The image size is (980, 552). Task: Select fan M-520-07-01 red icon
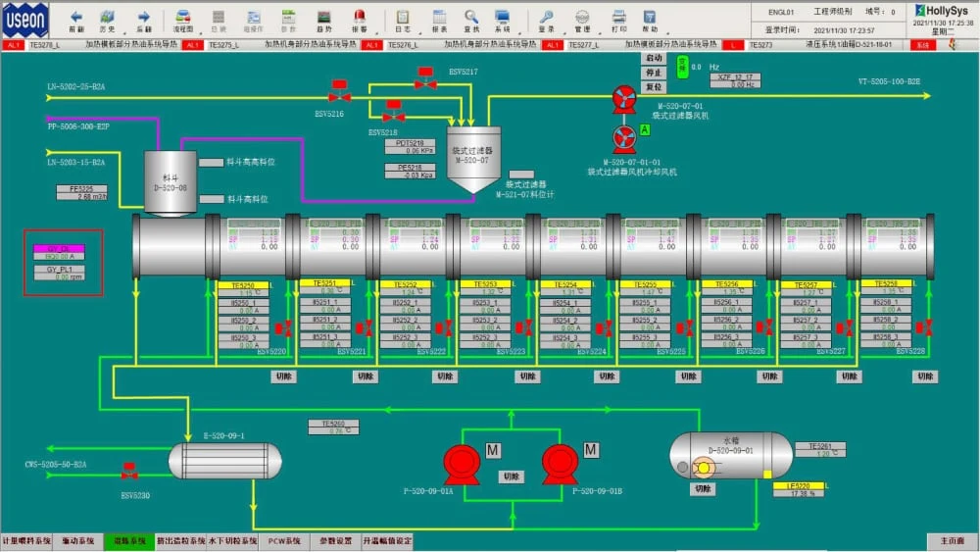pyautogui.click(x=623, y=100)
